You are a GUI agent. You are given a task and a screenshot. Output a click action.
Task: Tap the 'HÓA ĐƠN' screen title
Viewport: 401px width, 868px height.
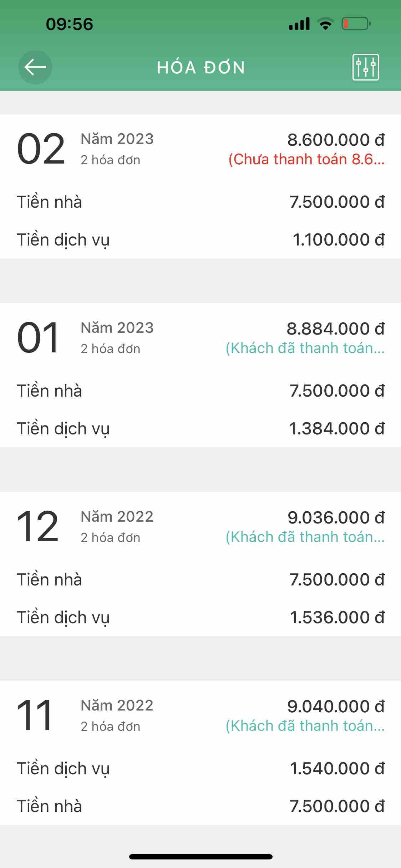(x=201, y=67)
